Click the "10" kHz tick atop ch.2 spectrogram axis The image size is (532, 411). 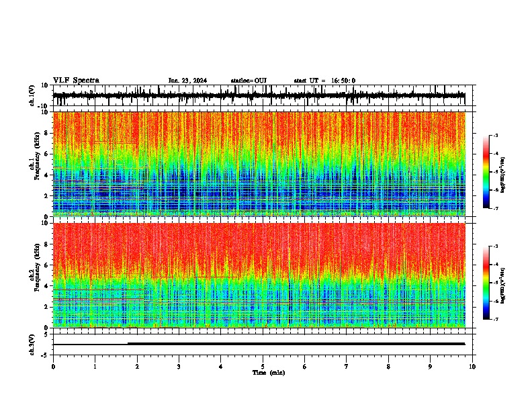45,223
